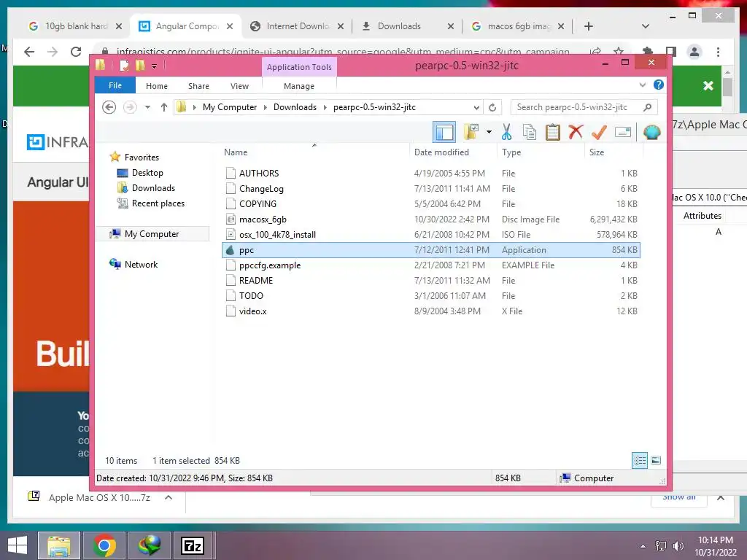Refresh the pearpc folder view
747x560 pixels.
coord(492,108)
